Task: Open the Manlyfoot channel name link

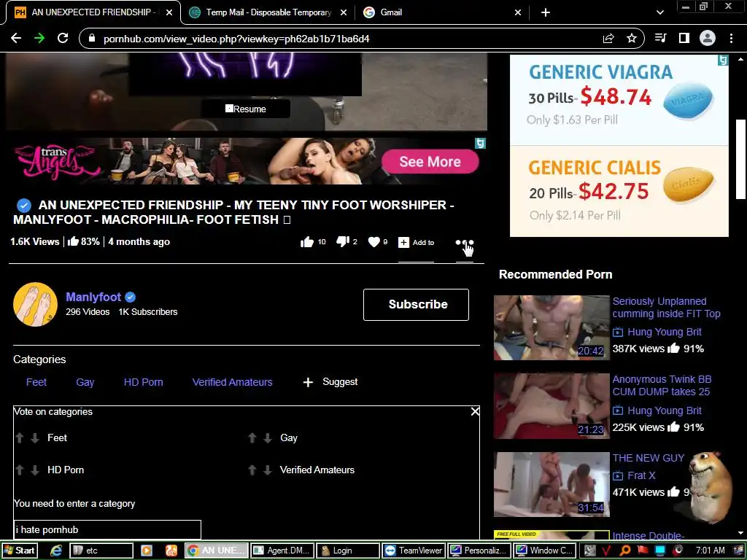Action: 93,297
